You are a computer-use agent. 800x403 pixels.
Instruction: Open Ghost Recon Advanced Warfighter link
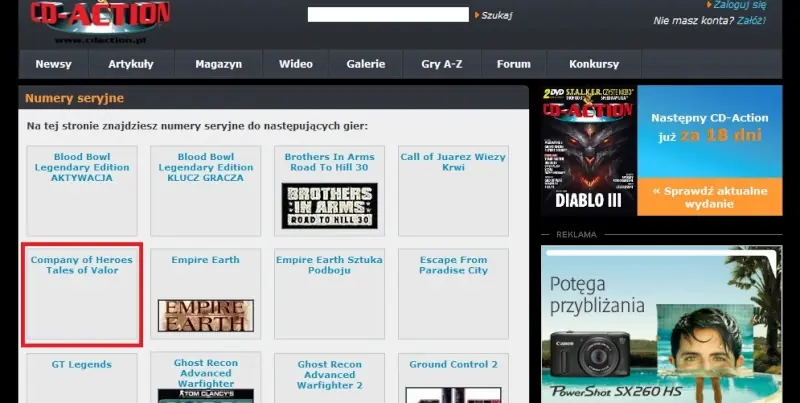tap(206, 373)
